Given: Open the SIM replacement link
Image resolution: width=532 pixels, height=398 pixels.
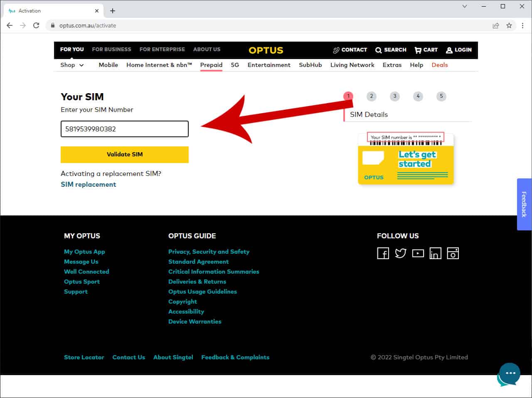Looking at the screenshot, I should (88, 184).
